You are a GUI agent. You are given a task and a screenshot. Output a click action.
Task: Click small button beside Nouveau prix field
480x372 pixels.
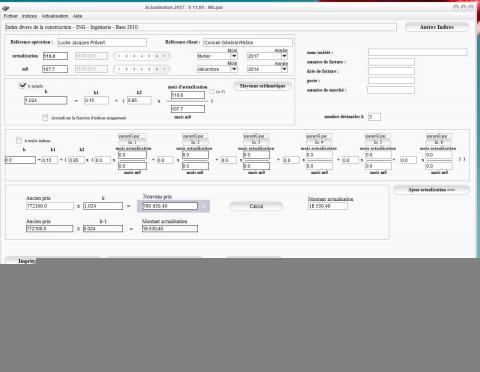tap(204, 206)
